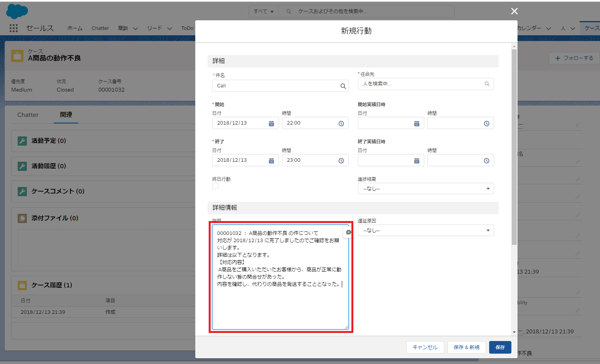Click the search magnifier in 件名 field
Image resolution: width=600 pixels, height=364 pixels.
(x=343, y=86)
